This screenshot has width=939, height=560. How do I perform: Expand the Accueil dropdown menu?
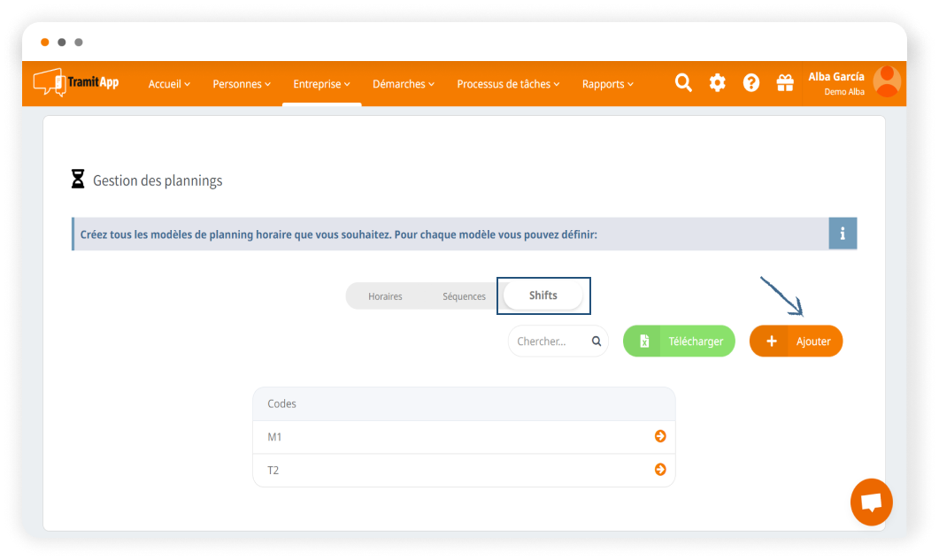coord(169,84)
